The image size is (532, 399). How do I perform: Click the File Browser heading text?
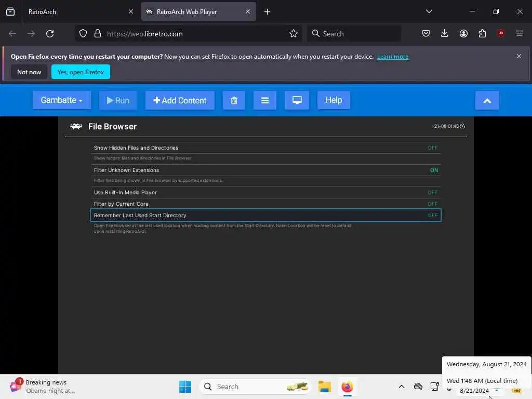pyautogui.click(x=112, y=127)
